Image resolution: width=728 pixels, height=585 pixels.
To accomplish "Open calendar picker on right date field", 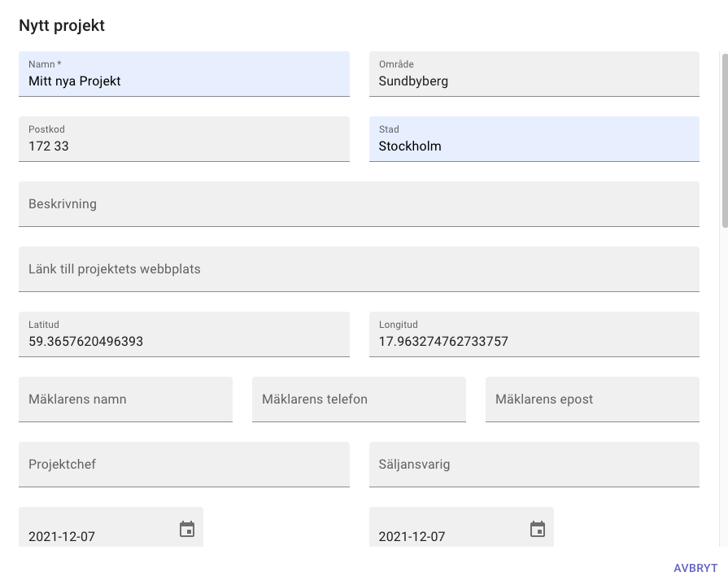I will pyautogui.click(x=538, y=530).
